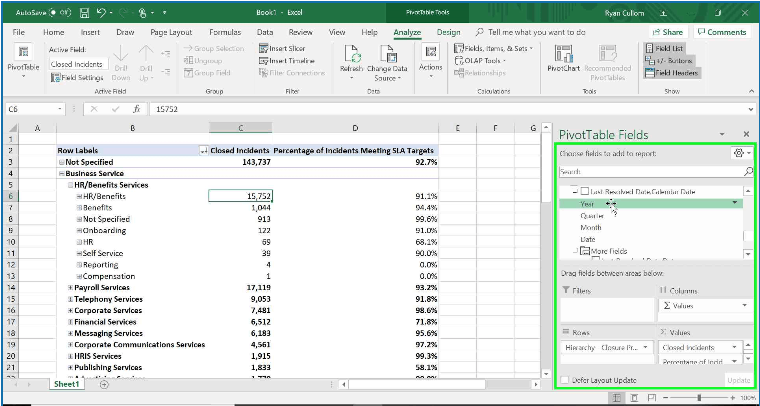This screenshot has width=760, height=406.
Task: Open the Share button
Action: (x=668, y=32)
